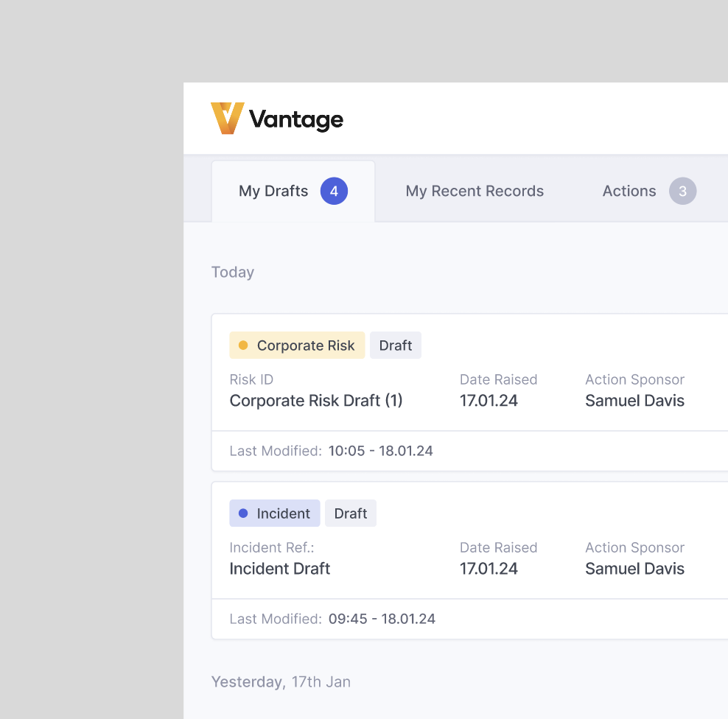Click Last Modified 09:45 - 18.01.24 footer

pyautogui.click(x=382, y=619)
